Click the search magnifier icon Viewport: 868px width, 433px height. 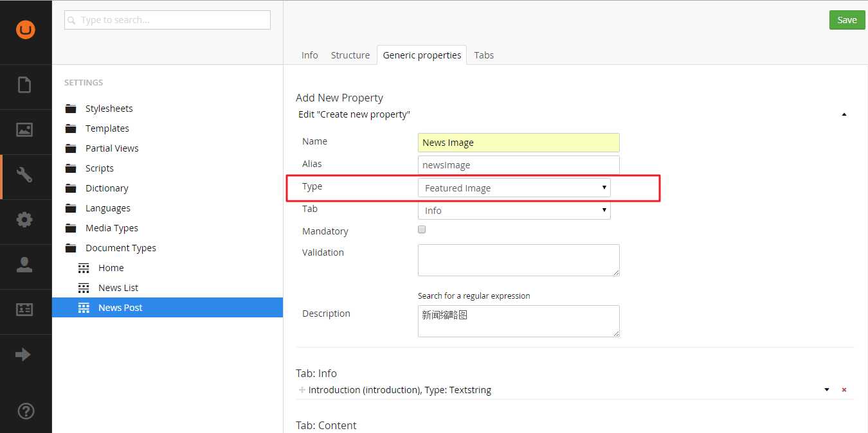pos(72,21)
